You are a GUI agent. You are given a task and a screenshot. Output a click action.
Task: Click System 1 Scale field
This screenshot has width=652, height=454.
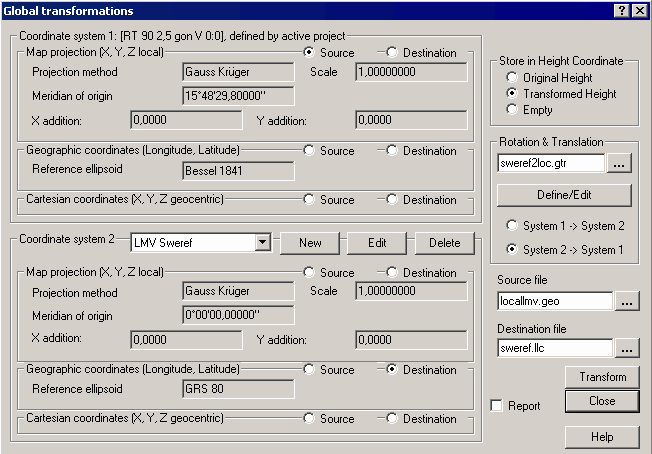[411, 72]
